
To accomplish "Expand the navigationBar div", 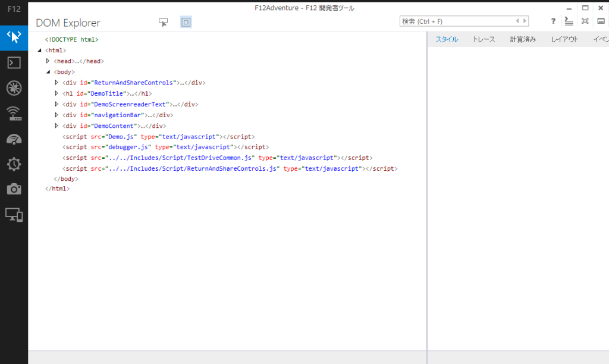I will (56, 115).
